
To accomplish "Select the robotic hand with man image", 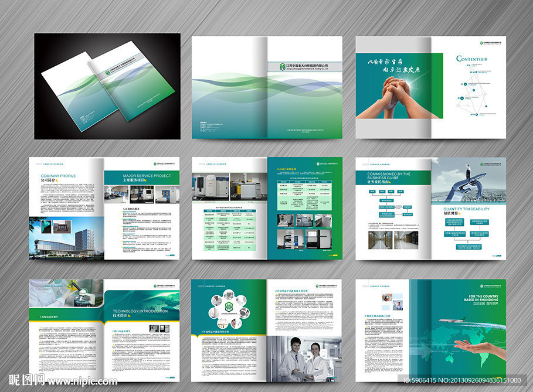I will [x=469, y=180].
